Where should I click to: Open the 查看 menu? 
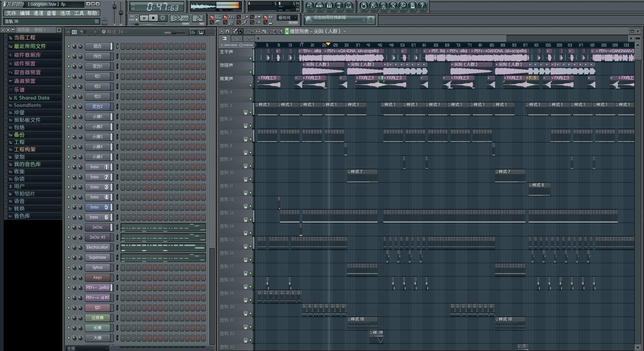pos(52,13)
